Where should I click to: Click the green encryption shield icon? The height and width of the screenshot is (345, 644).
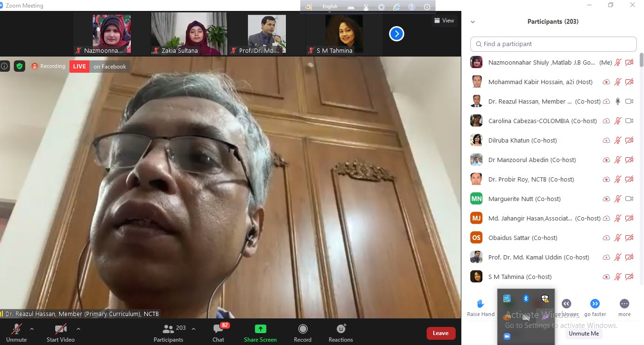20,66
